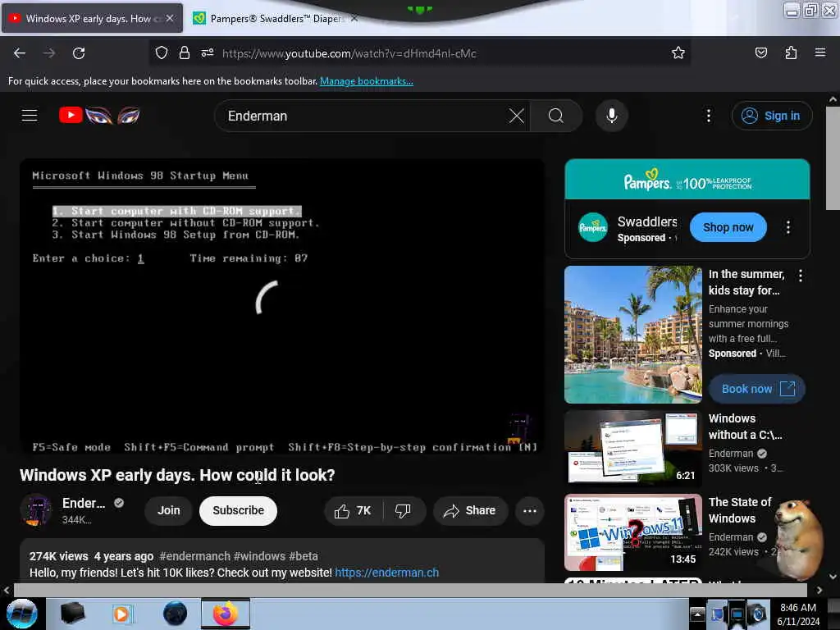
Task: Click inside the video player area
Action: (282, 308)
